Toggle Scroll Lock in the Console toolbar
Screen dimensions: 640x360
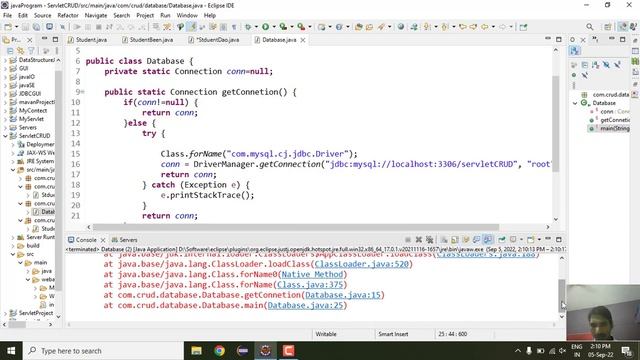tap(455, 240)
